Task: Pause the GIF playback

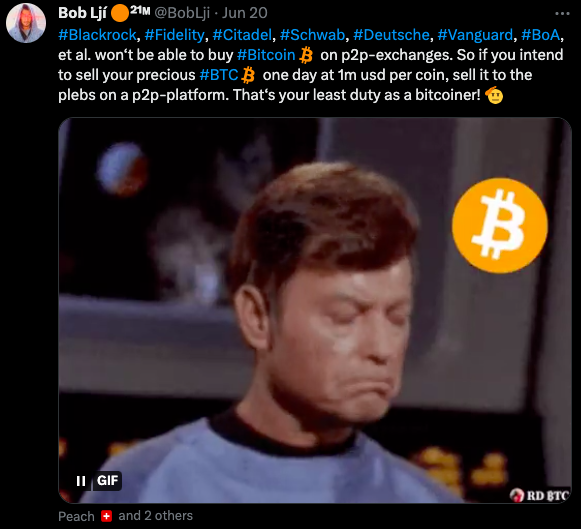Action: point(81,481)
